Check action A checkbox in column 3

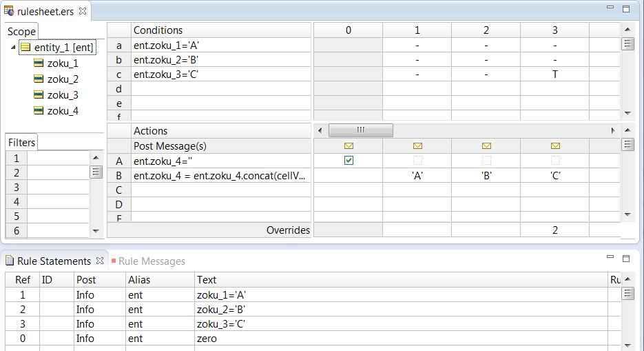(x=555, y=160)
